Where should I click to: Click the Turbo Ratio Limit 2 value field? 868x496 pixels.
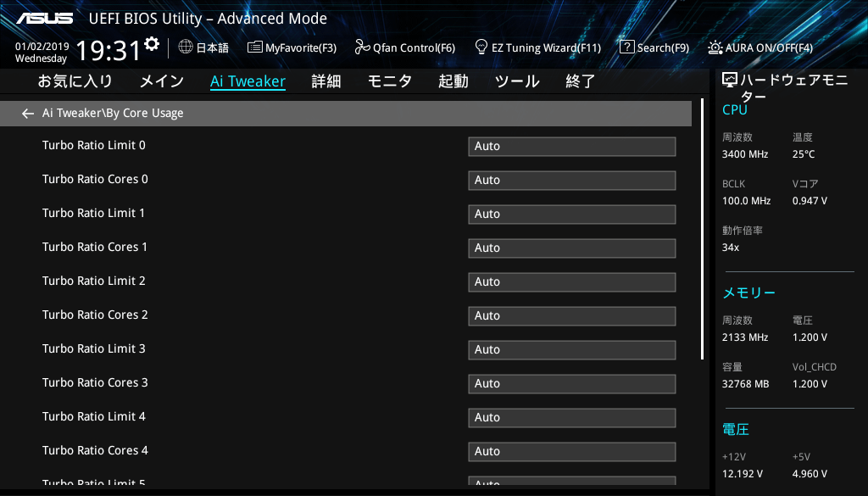pyautogui.click(x=572, y=282)
